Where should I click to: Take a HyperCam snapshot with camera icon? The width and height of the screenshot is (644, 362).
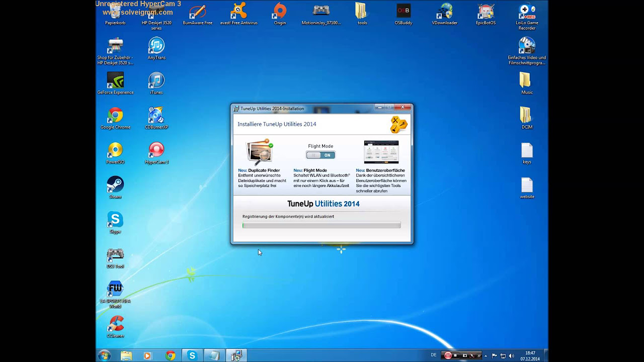465,355
